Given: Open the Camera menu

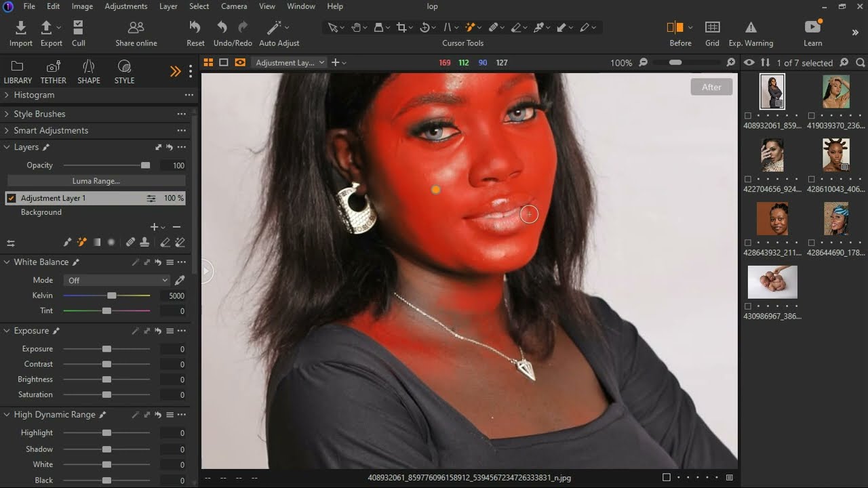Looking at the screenshot, I should [x=234, y=6].
